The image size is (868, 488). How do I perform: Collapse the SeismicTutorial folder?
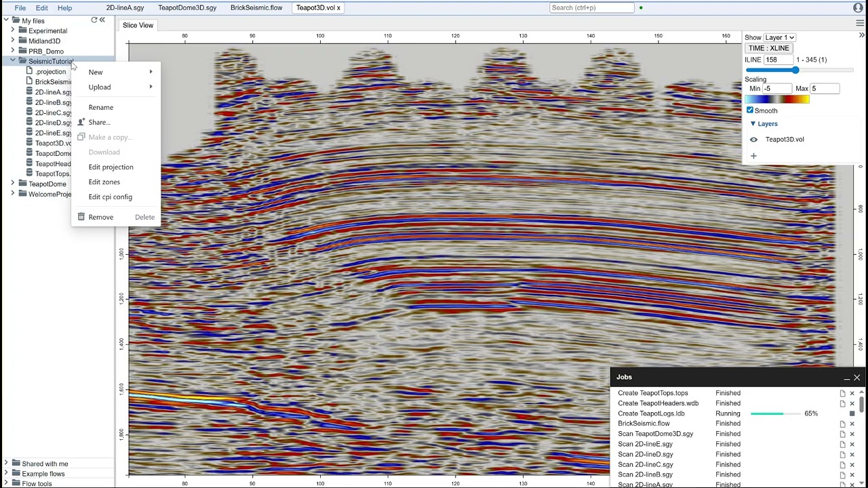[13, 61]
